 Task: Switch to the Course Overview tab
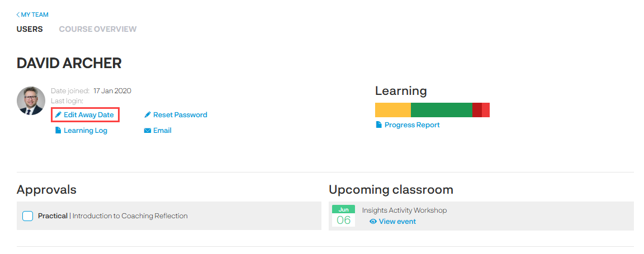click(98, 29)
